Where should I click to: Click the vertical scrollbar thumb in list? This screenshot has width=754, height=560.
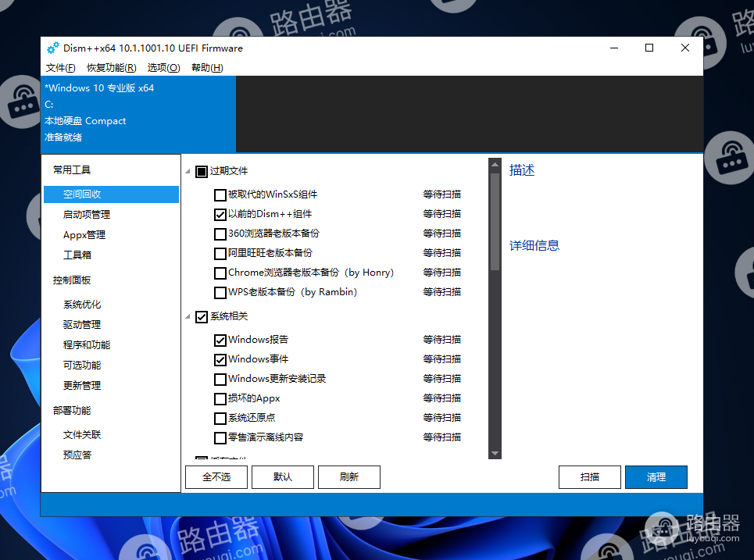[x=495, y=222]
